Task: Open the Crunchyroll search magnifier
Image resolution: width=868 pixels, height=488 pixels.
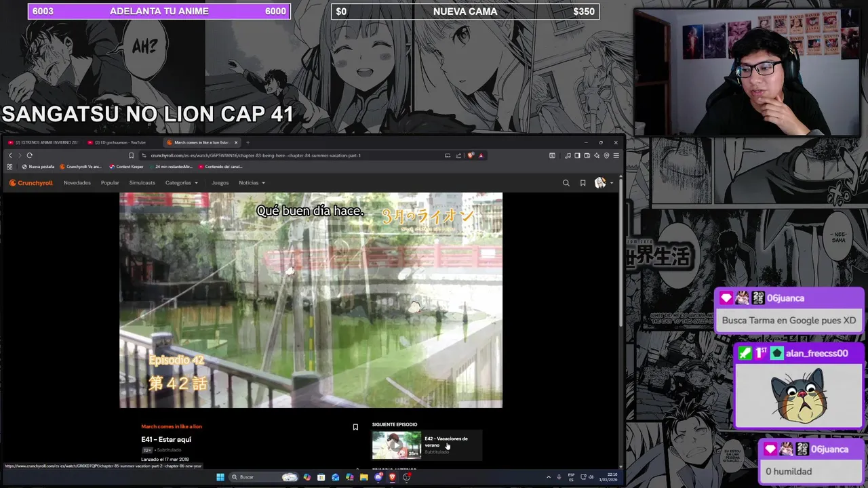Action: [566, 182]
